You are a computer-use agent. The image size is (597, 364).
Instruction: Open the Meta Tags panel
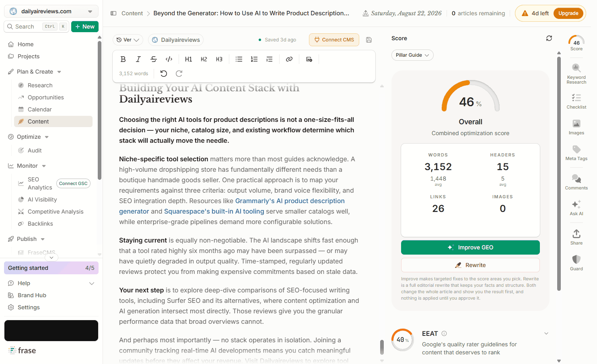click(576, 153)
